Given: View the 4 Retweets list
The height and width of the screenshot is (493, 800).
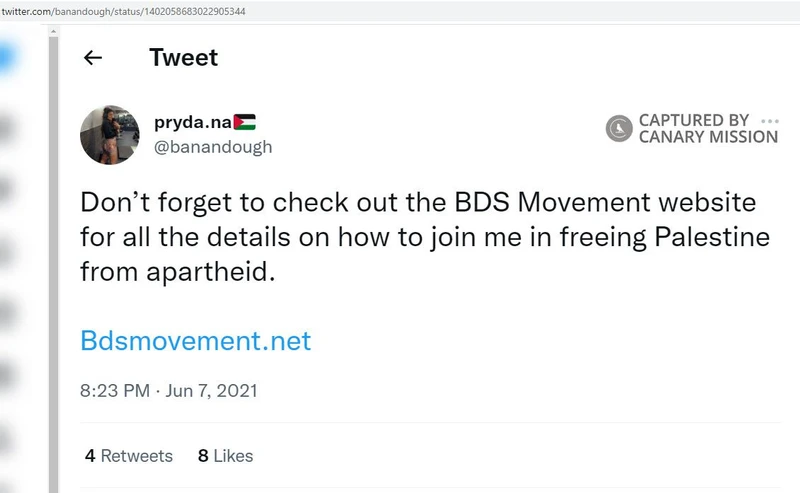Looking at the screenshot, I should 129,455.
